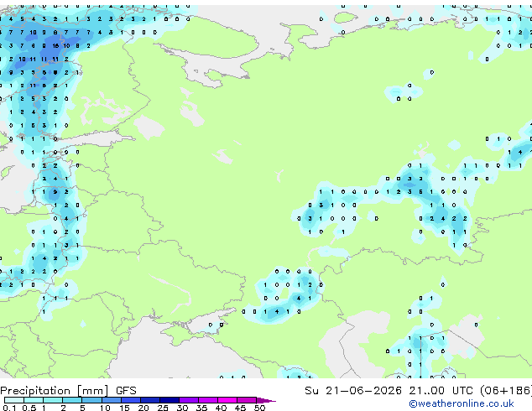
Task: Click the '45' legend scale label
Action: point(240,408)
